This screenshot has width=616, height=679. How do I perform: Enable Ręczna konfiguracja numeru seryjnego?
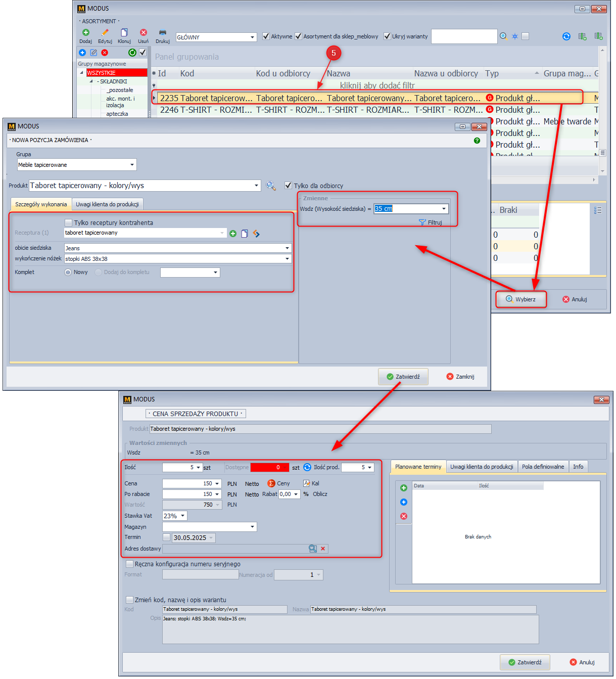click(x=129, y=564)
